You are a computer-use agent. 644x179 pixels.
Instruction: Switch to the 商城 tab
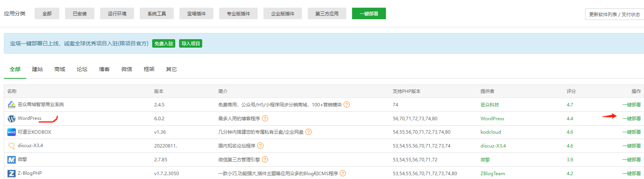(x=60, y=69)
